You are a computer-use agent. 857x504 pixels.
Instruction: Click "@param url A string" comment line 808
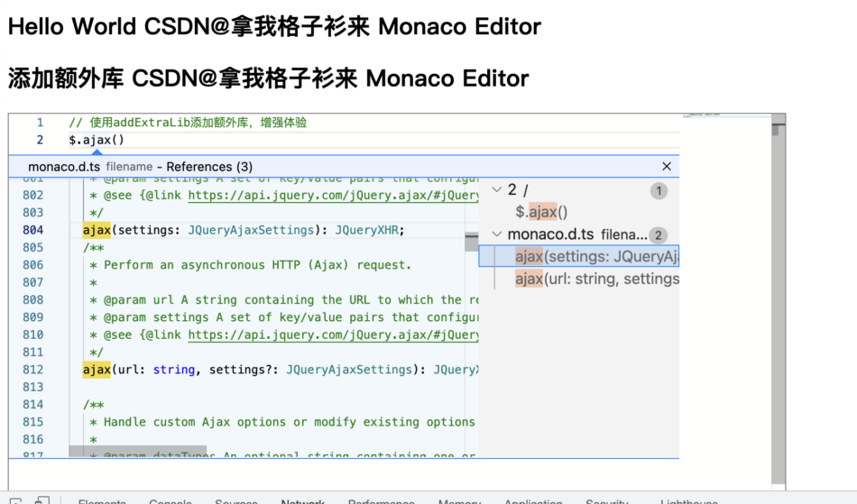(284, 299)
